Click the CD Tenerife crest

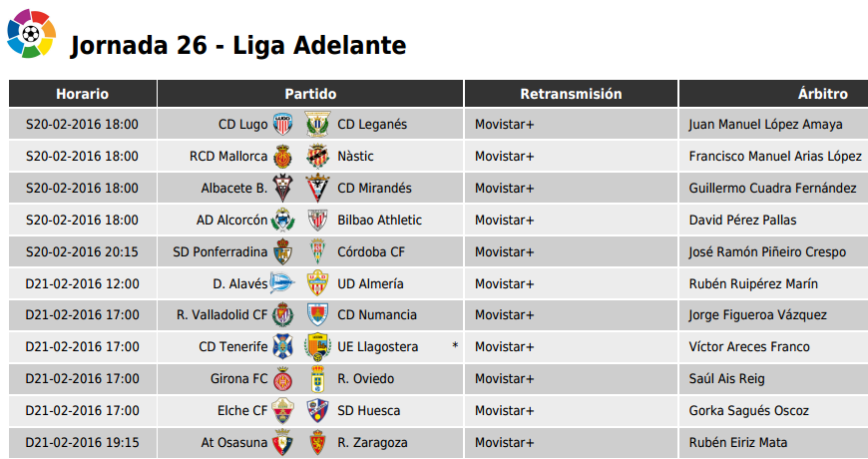[283, 346]
